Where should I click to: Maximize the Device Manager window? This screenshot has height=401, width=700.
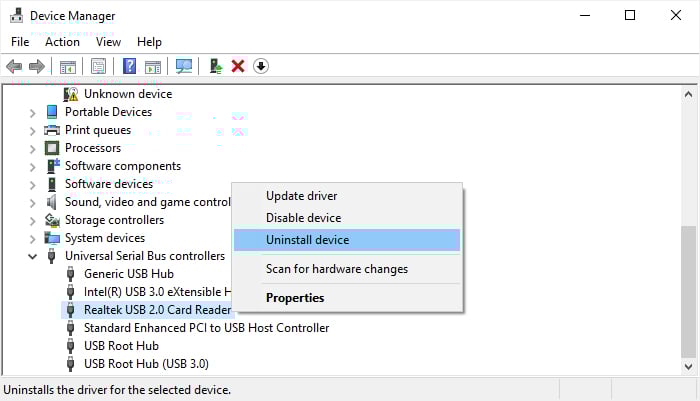[x=630, y=15]
